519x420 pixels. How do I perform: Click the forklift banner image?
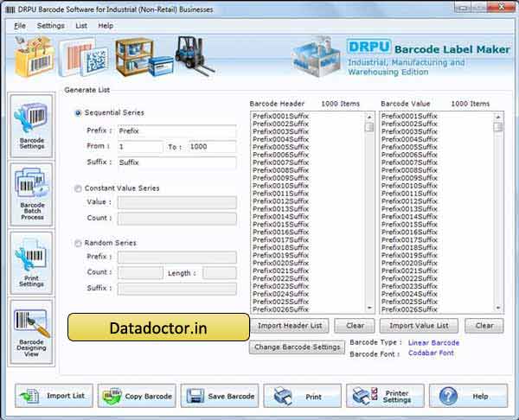pos(195,55)
